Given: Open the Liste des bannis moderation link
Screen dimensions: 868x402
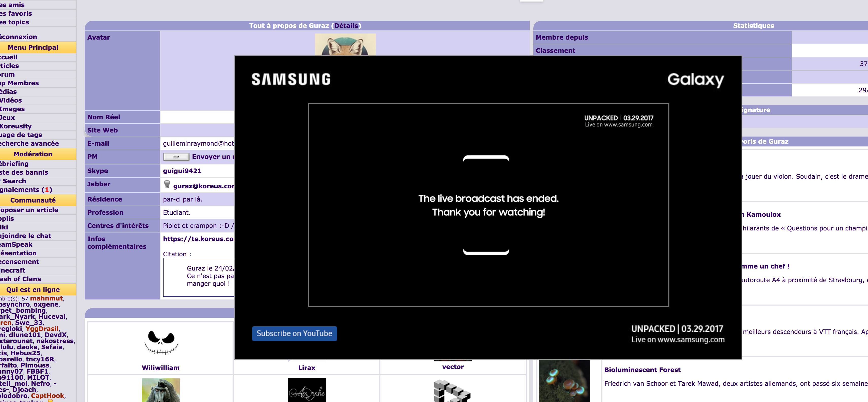Looking at the screenshot, I should 24,172.
